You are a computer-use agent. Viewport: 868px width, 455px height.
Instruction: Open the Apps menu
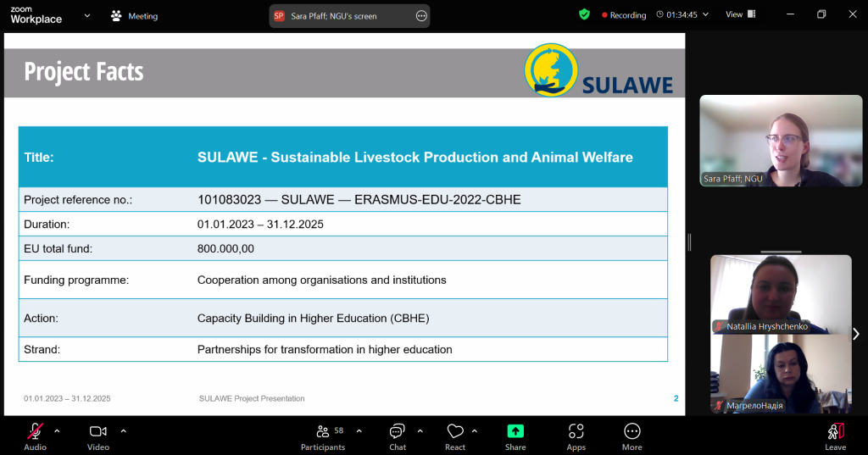[x=576, y=436]
